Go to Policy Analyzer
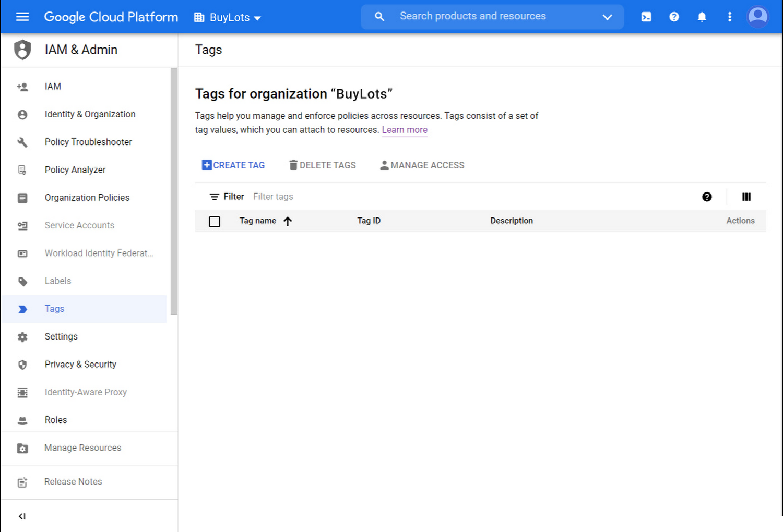The image size is (783, 532). (x=75, y=170)
